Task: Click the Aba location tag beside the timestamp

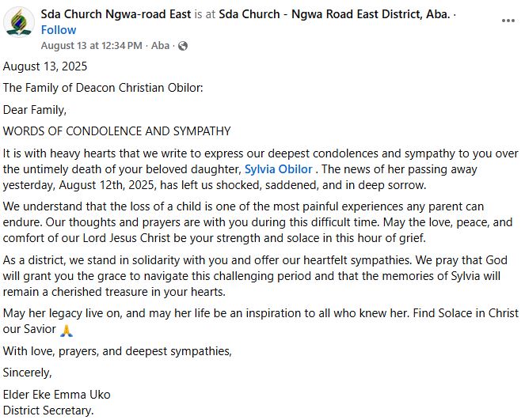Action: pyautogui.click(x=161, y=46)
